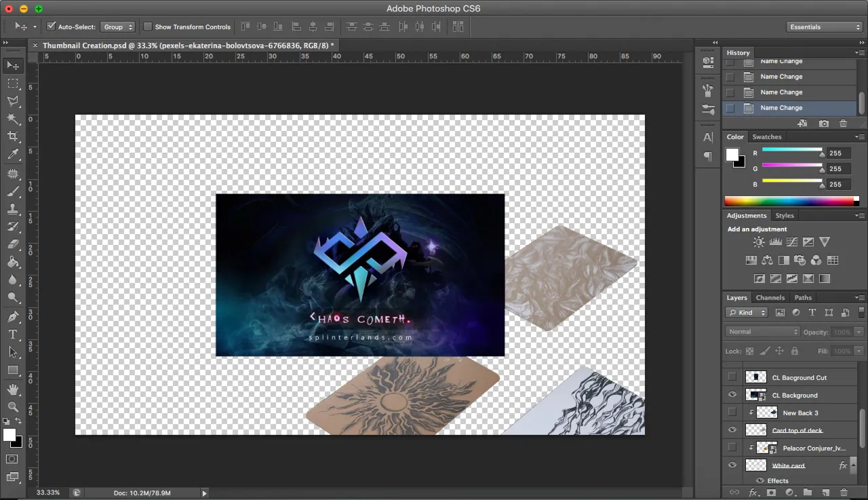Open status bar info arrow menu
Viewport: 868px width, 500px height.
pyautogui.click(x=204, y=493)
